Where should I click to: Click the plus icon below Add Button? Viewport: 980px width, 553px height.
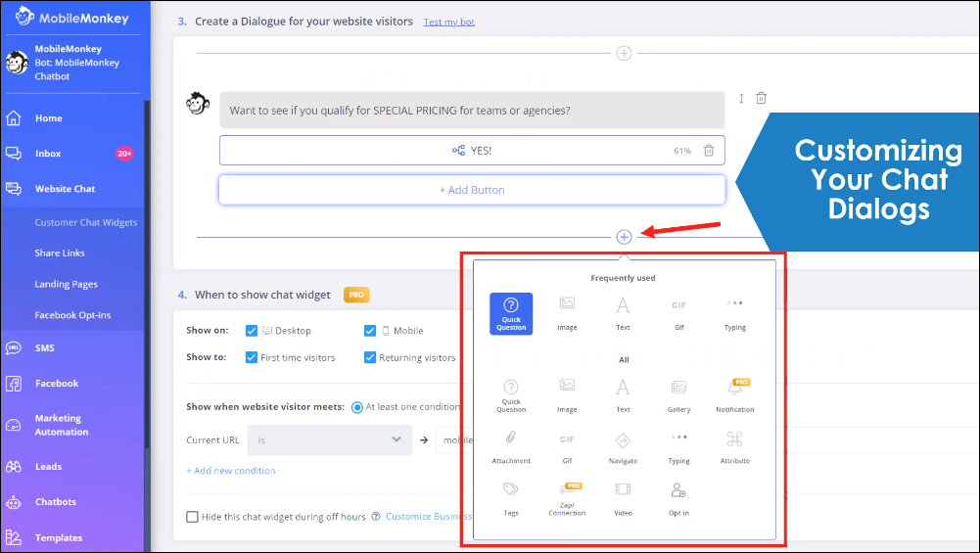tap(624, 237)
